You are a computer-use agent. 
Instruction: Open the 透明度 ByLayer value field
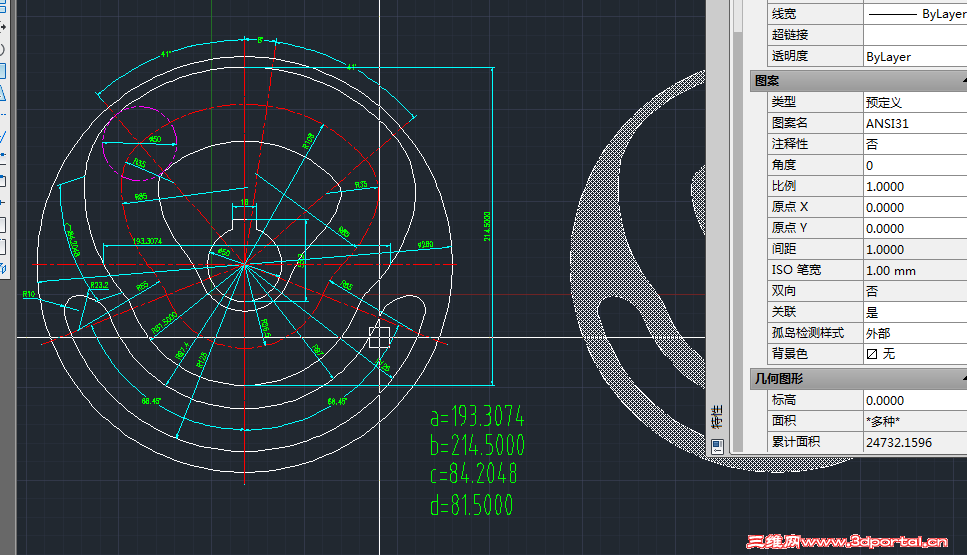point(915,56)
